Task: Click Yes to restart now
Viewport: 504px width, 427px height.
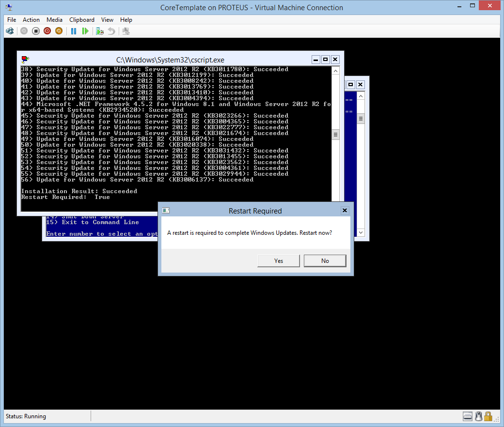Action: click(279, 261)
